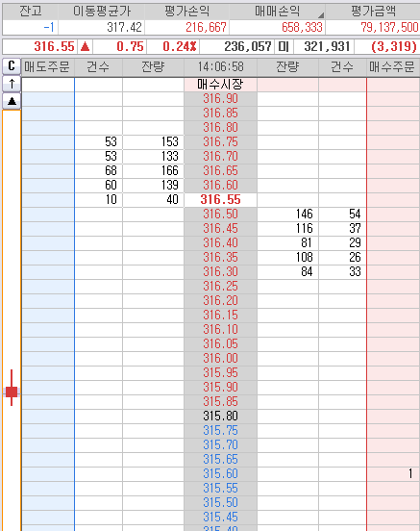Screen dimensions: 420x531
Task: Click the timestamp 14:06:58 header
Action: [x=220, y=66]
